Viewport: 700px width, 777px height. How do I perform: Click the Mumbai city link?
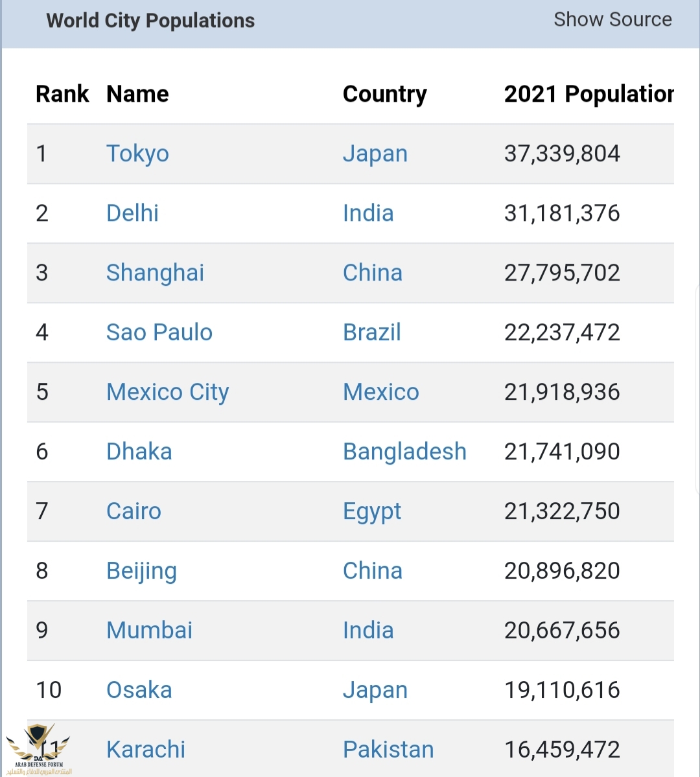click(149, 631)
